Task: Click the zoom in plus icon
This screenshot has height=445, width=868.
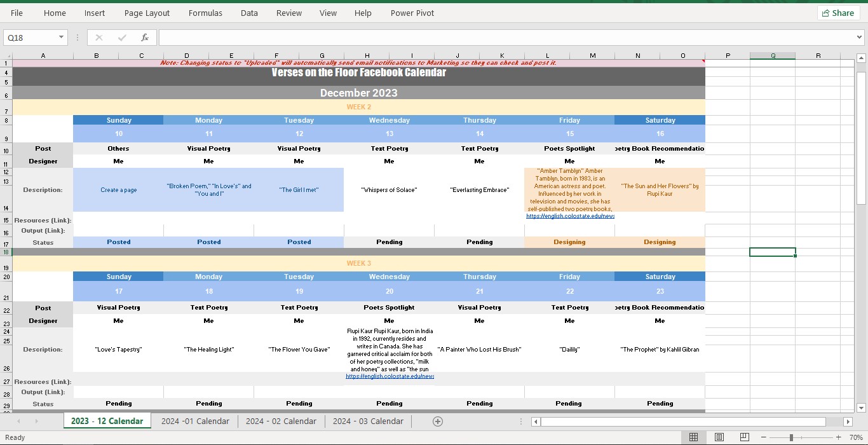Action: coord(839,437)
